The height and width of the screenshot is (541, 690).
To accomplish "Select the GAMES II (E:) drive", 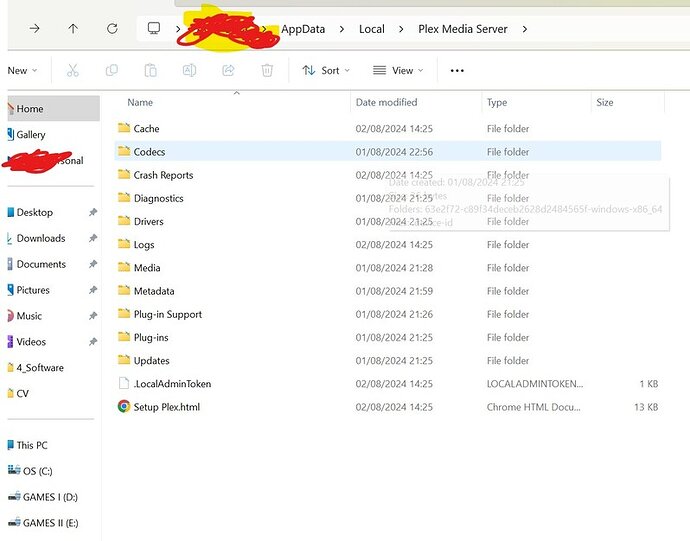I will tap(50, 523).
